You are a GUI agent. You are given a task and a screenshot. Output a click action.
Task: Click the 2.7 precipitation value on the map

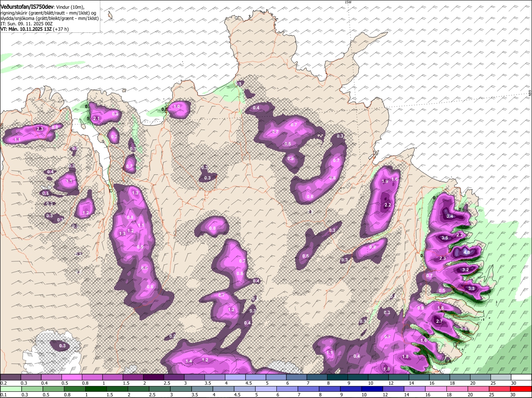tap(439, 321)
